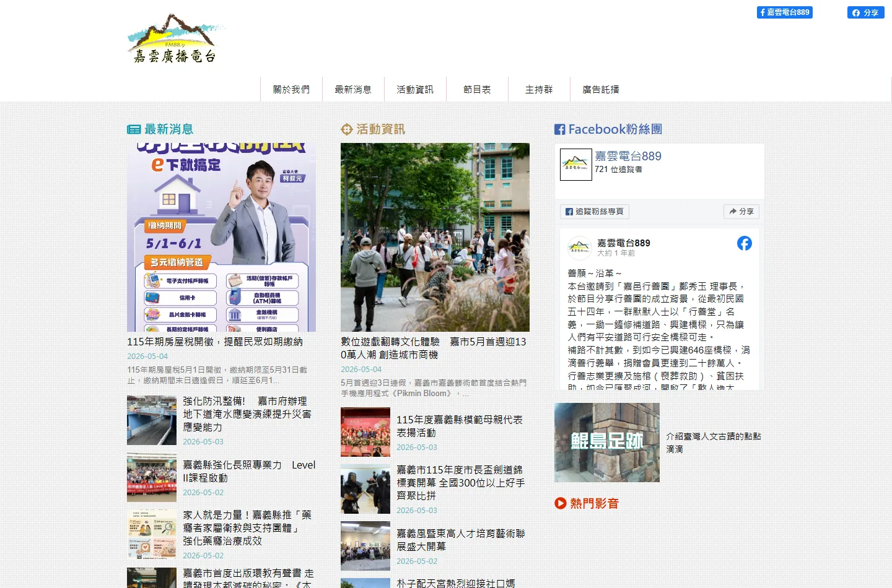892x588 pixels.
Task: Open 最新消息 in the navigation menu
Action: coord(353,89)
